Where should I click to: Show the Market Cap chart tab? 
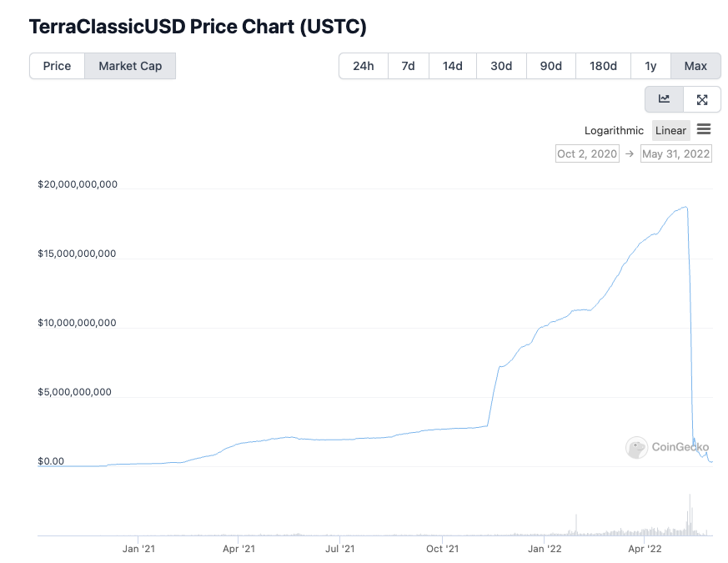tap(130, 66)
